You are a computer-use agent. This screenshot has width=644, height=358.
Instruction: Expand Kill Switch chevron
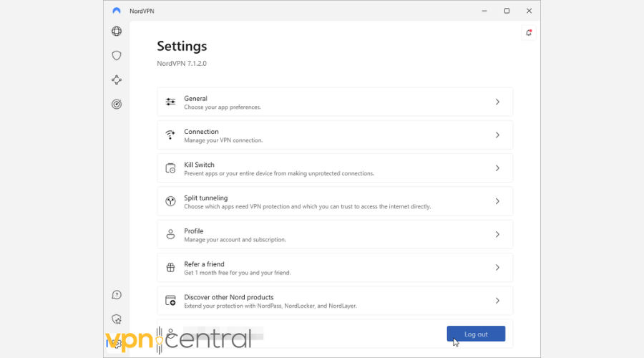497,168
